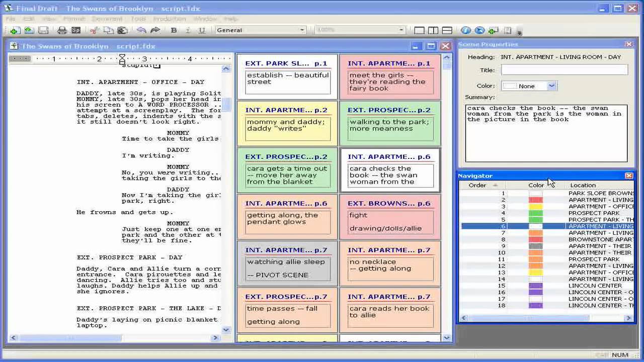Select the 'walking to the park' scene card
644x362 pixels.
click(390, 124)
